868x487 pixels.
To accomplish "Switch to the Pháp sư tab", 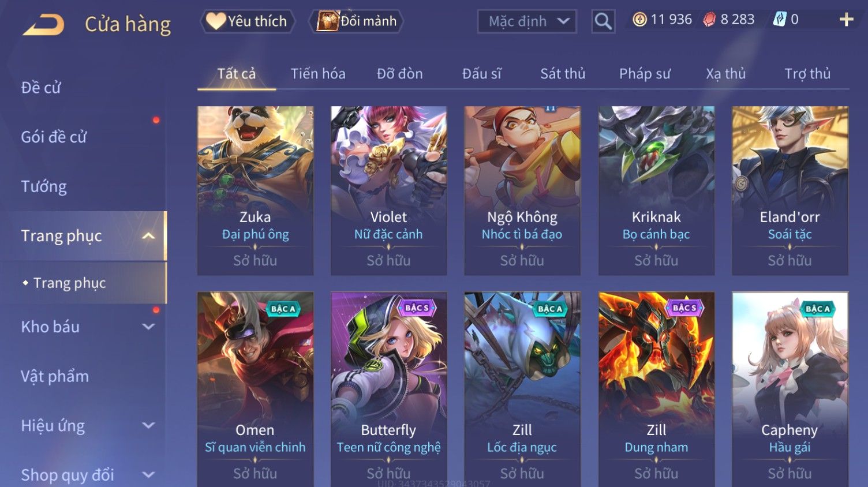I will [x=645, y=74].
